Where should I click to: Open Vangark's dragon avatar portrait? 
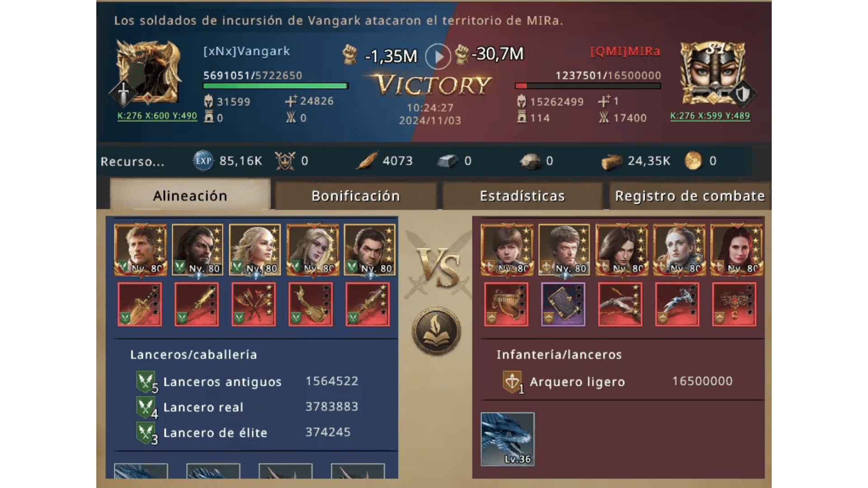click(147, 72)
